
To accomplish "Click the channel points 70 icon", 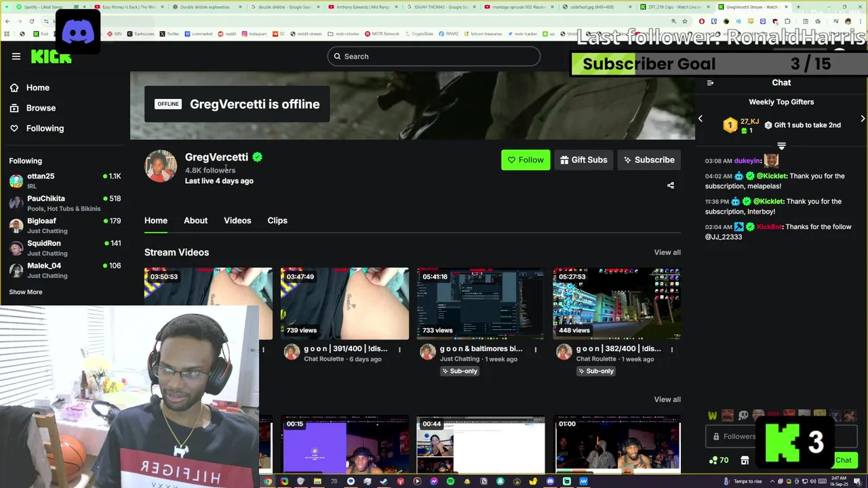I will (719, 460).
